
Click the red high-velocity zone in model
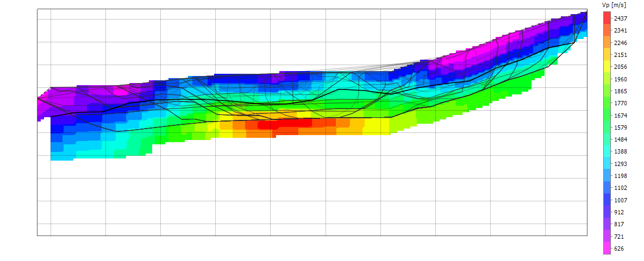click(290, 123)
